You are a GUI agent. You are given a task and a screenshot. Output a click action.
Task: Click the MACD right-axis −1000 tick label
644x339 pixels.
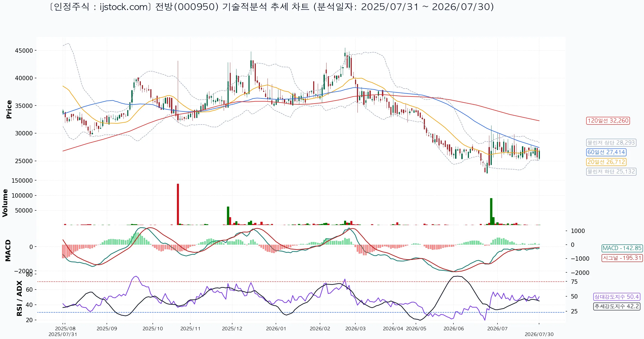click(x=580, y=259)
